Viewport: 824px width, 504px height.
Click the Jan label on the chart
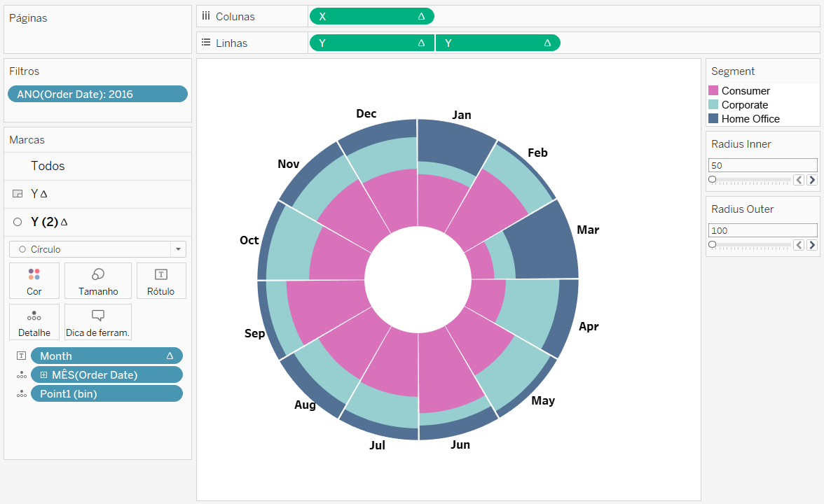(x=461, y=115)
